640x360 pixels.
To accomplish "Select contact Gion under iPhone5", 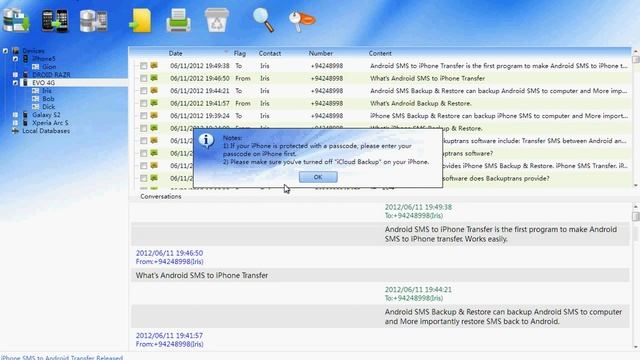I will [49, 67].
